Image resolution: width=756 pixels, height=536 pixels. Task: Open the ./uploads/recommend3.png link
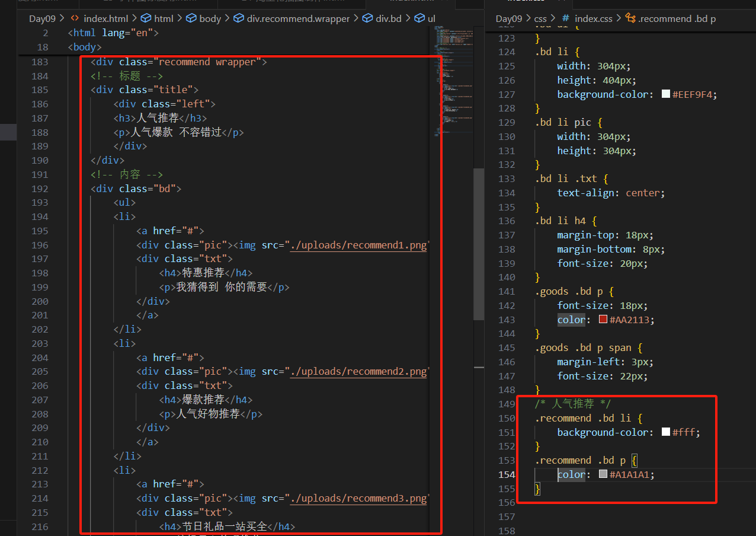tap(358, 498)
